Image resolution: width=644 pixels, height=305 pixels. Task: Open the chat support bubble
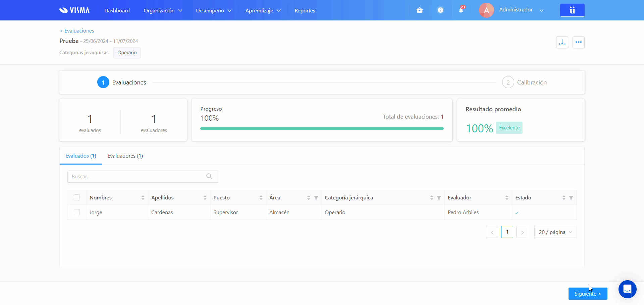628,289
